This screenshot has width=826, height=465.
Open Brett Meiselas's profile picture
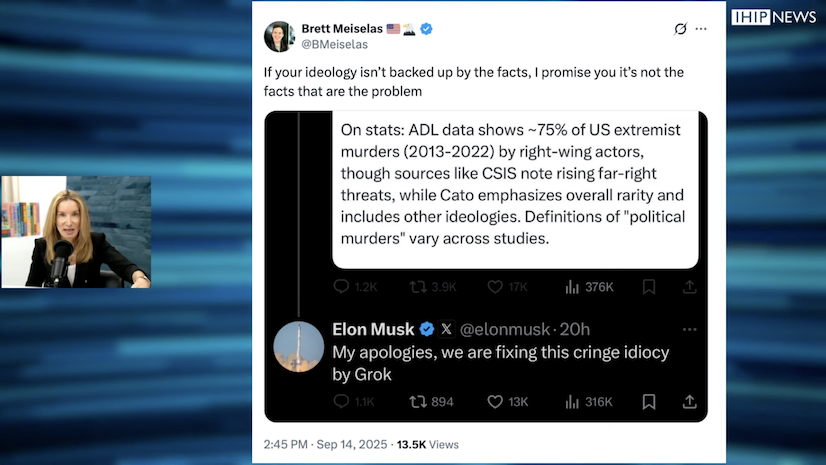click(279, 36)
